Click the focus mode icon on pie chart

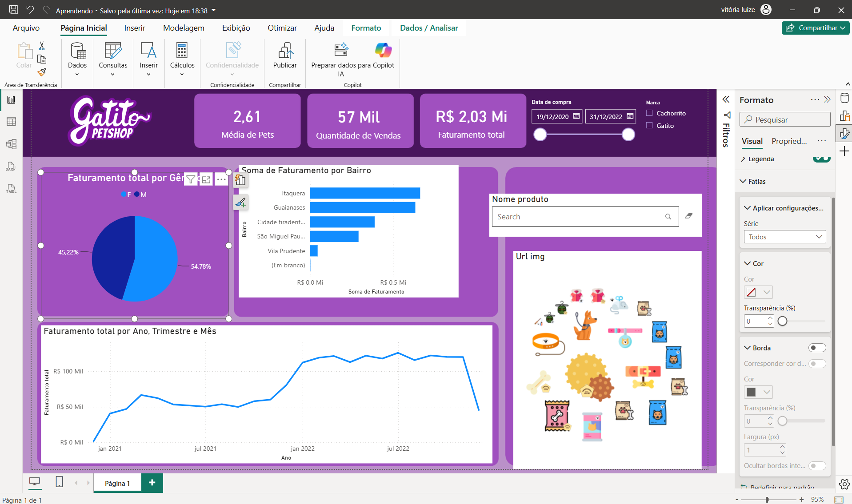[x=206, y=179]
